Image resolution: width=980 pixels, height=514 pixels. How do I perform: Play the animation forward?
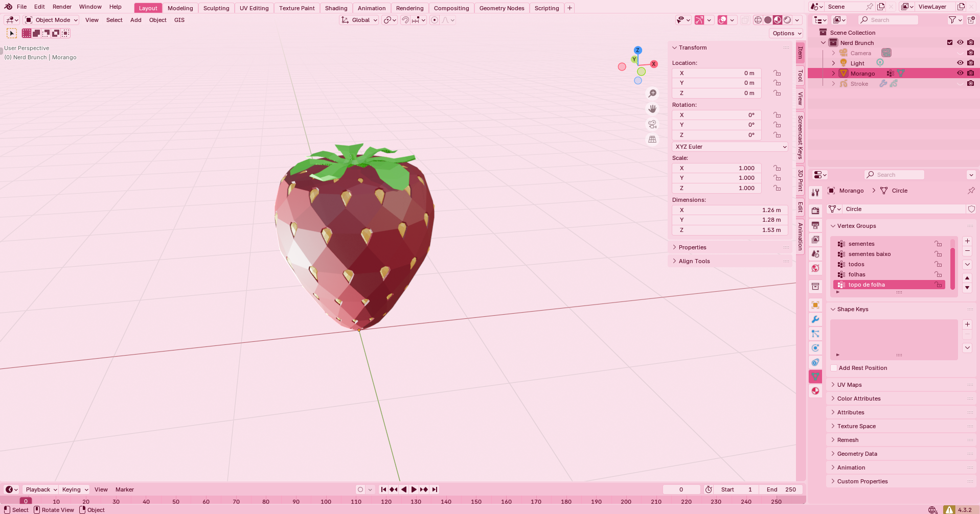point(414,489)
